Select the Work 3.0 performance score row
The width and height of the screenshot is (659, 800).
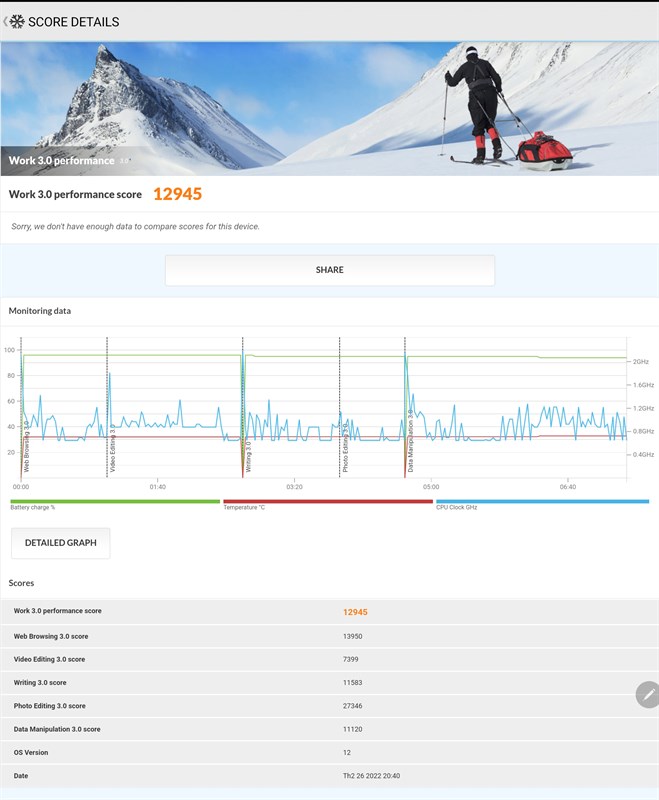pos(330,611)
